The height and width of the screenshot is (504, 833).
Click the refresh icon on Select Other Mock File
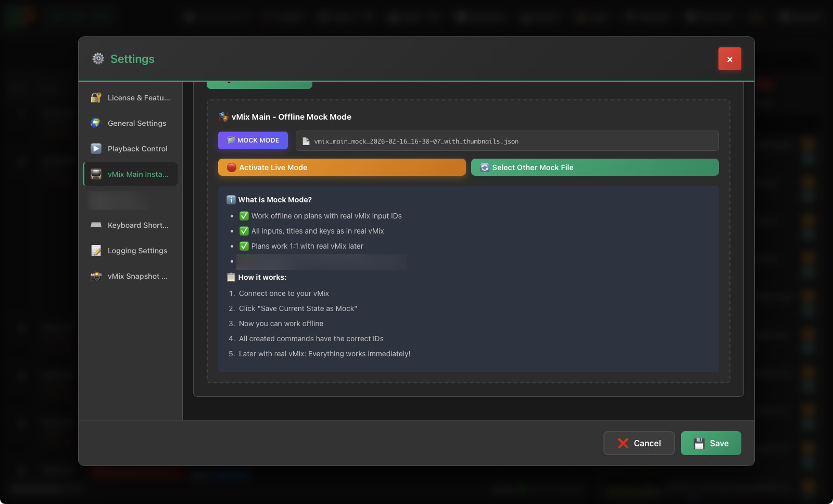point(485,167)
